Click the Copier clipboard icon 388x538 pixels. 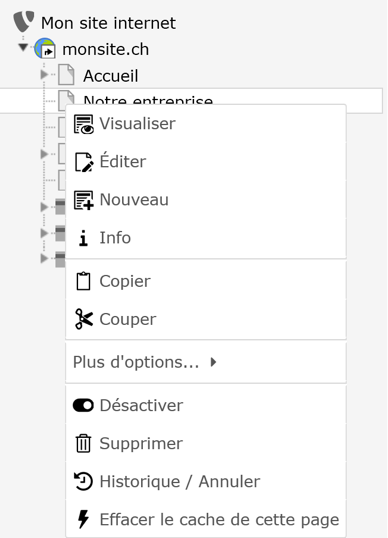(x=83, y=281)
